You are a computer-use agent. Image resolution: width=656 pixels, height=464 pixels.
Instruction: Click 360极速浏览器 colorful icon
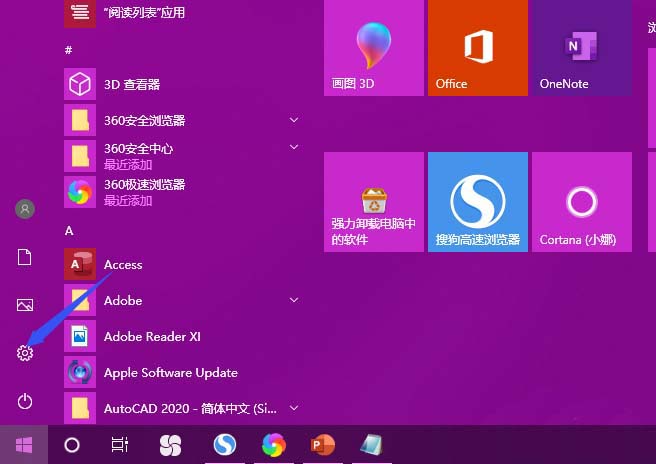pos(80,192)
